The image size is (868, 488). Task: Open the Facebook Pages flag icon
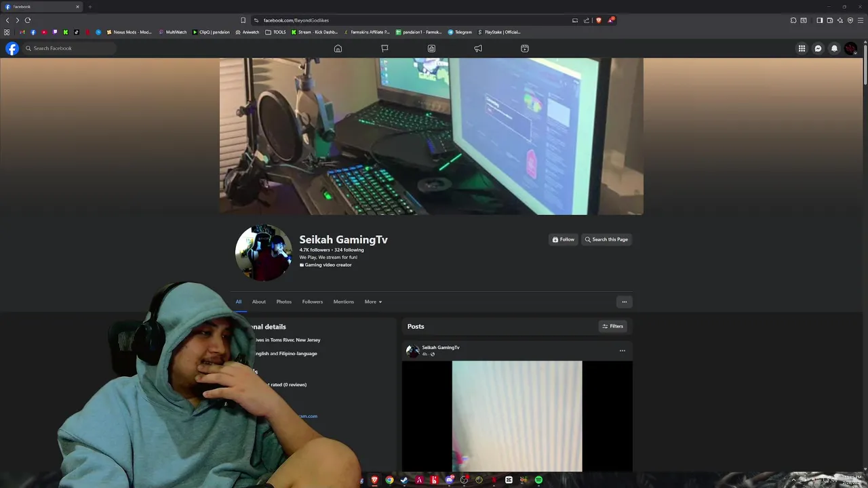384,48
